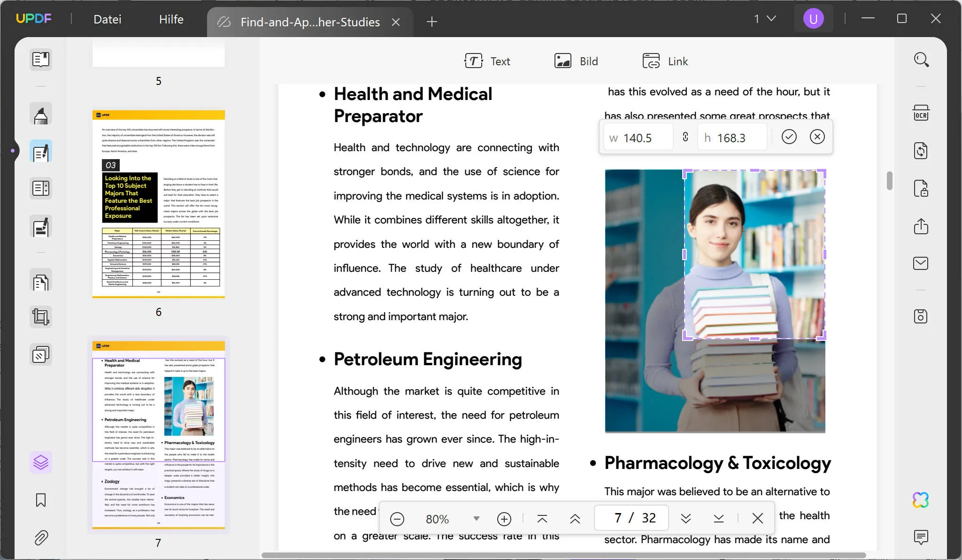Viewport: 962px width, 560px height.
Task: Open the Hilfe menu
Action: click(171, 19)
